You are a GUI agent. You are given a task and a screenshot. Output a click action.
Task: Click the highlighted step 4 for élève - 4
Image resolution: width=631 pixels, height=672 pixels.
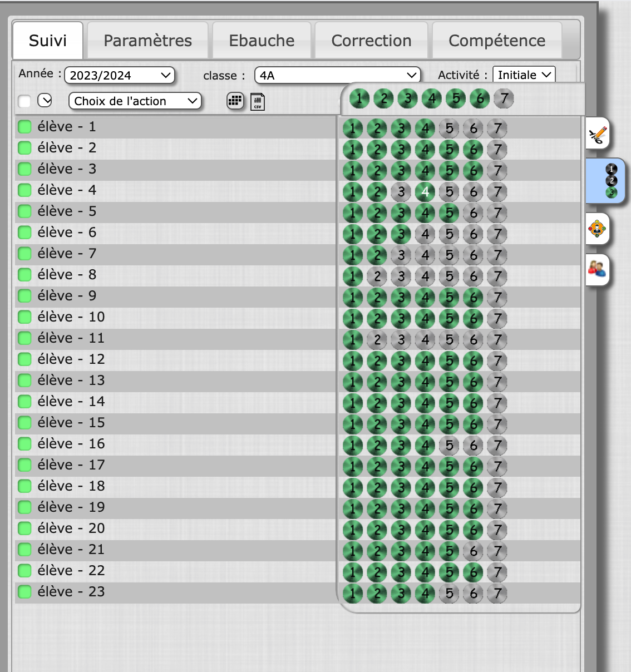point(425,192)
